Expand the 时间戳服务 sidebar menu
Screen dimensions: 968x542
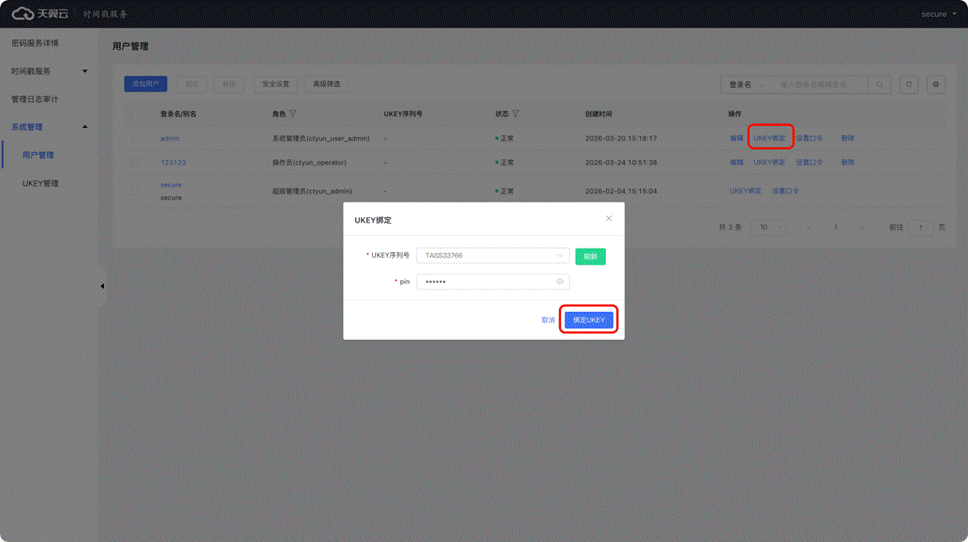(x=49, y=71)
